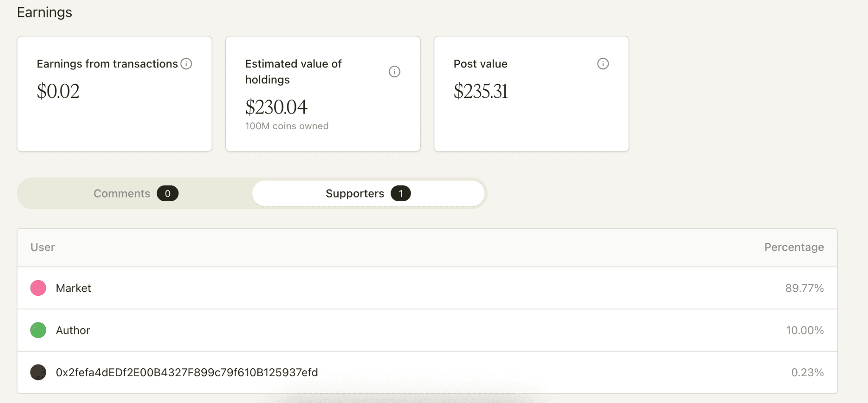The width and height of the screenshot is (868, 403).
Task: Click the Post value info icon
Action: pos(603,64)
